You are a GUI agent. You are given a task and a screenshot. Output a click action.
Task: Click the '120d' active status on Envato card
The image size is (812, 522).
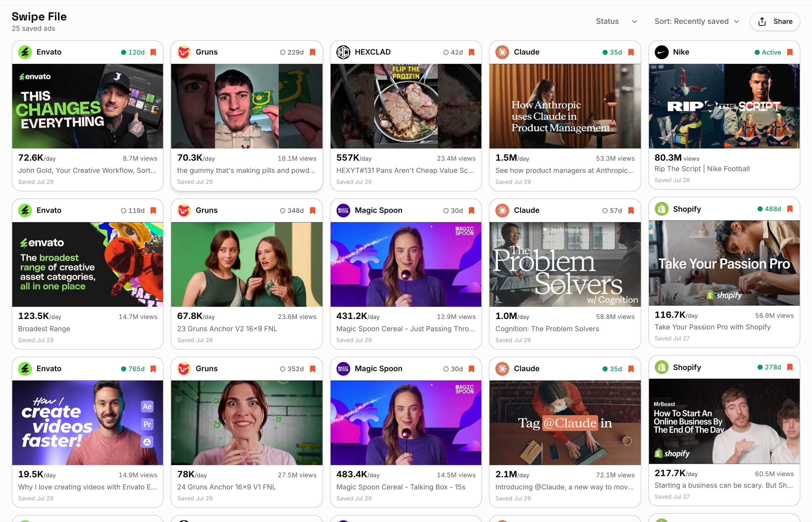(133, 52)
